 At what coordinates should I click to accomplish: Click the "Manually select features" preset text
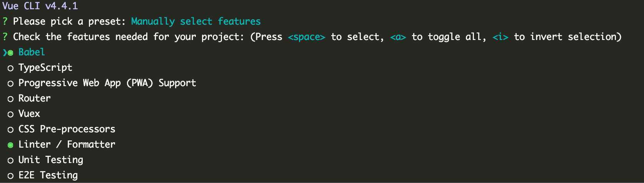click(196, 22)
